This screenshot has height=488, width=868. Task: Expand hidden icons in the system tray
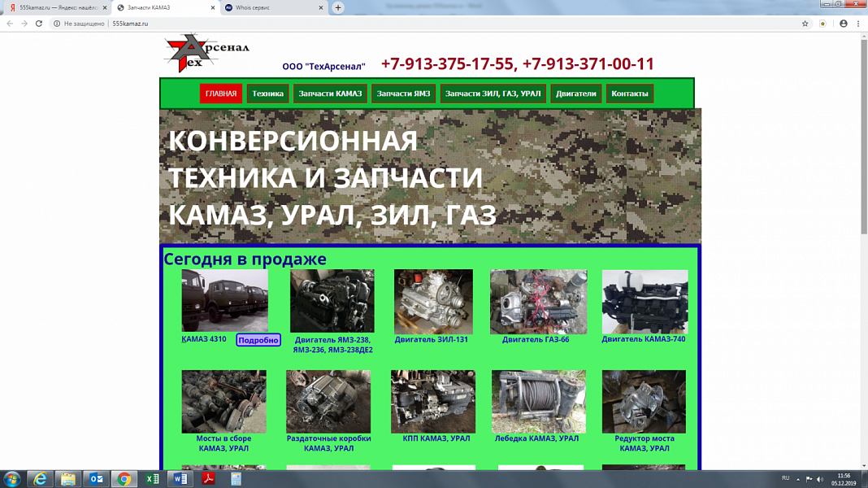798,478
